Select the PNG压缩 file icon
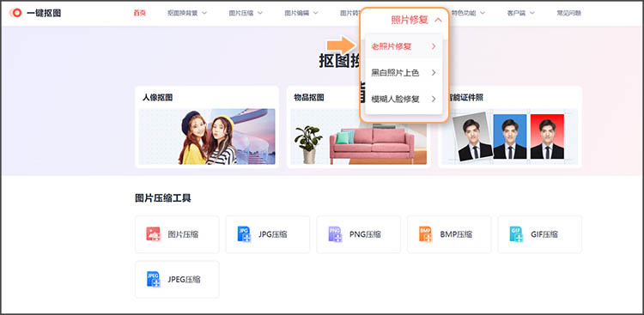Screen dimensions: 644x315 coord(335,234)
